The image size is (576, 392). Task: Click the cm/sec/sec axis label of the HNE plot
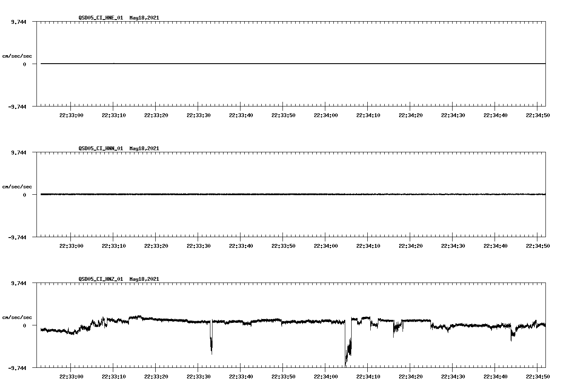click(18, 56)
